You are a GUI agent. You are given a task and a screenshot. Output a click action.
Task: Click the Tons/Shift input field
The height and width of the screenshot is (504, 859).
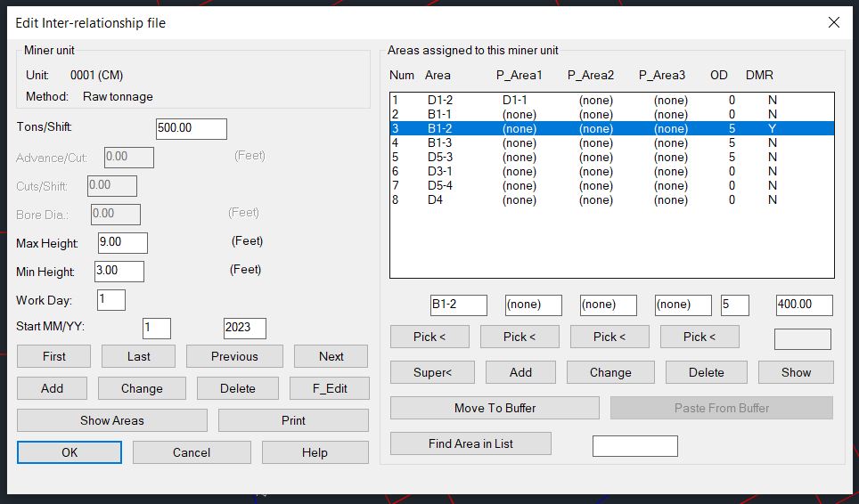192,128
